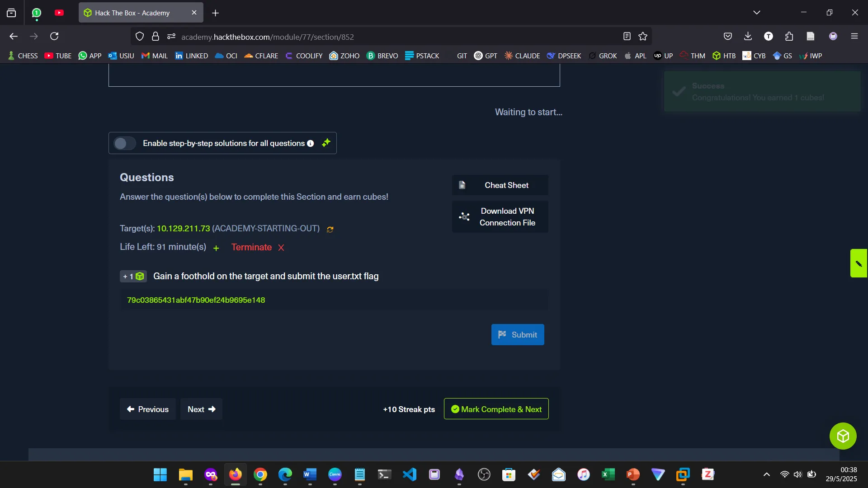
Task: Click Mark Complete & Next
Action: (496, 409)
